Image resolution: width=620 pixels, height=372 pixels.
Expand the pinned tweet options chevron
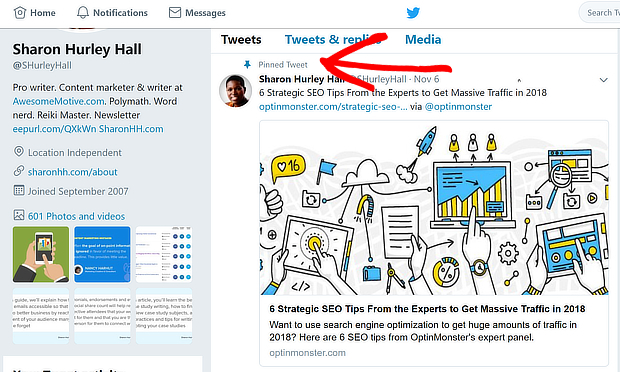click(603, 80)
